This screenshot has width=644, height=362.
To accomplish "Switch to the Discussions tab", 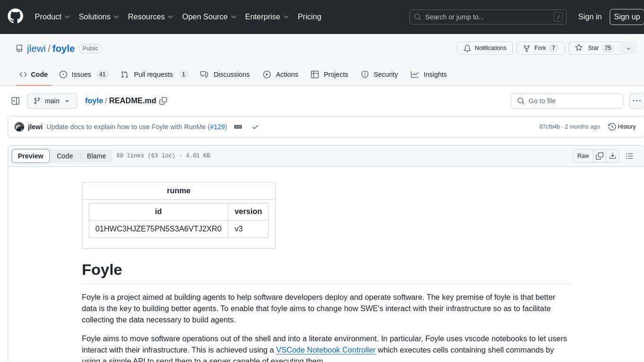I will [225, 74].
